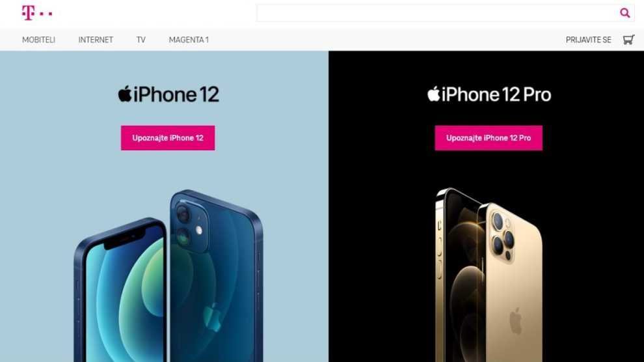Click the gold iPhone 12 Pro side-view phone

coord(457,275)
